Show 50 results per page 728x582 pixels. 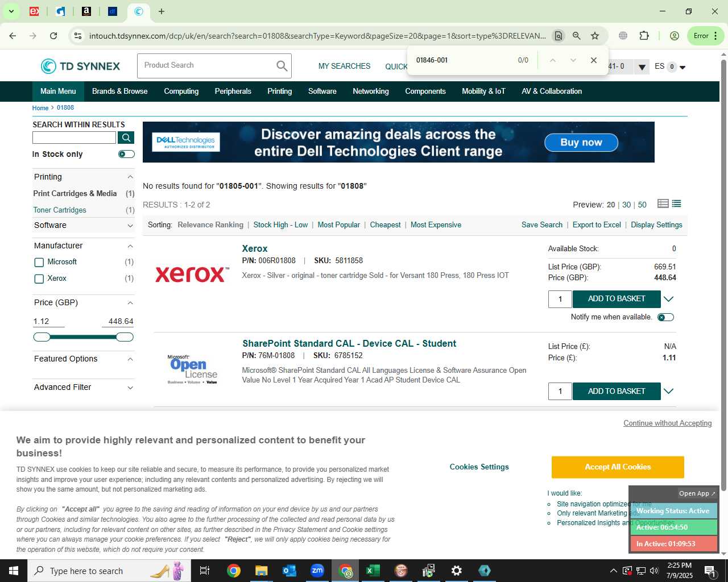click(x=642, y=205)
